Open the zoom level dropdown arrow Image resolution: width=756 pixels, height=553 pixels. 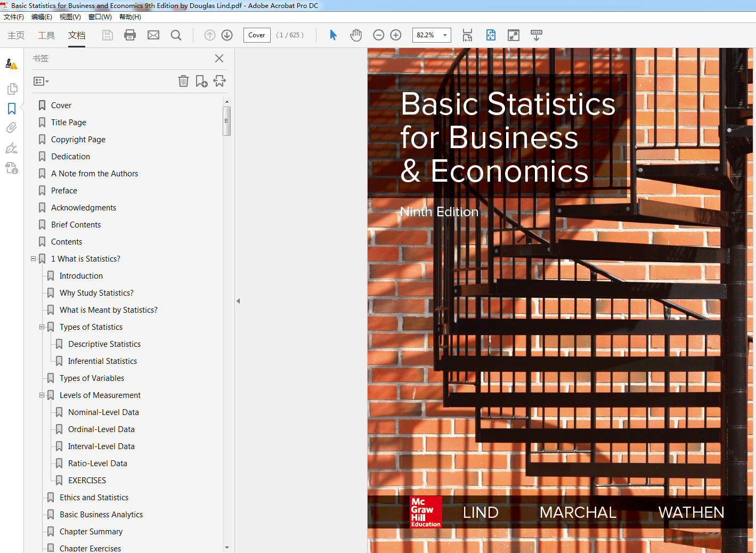tap(445, 35)
